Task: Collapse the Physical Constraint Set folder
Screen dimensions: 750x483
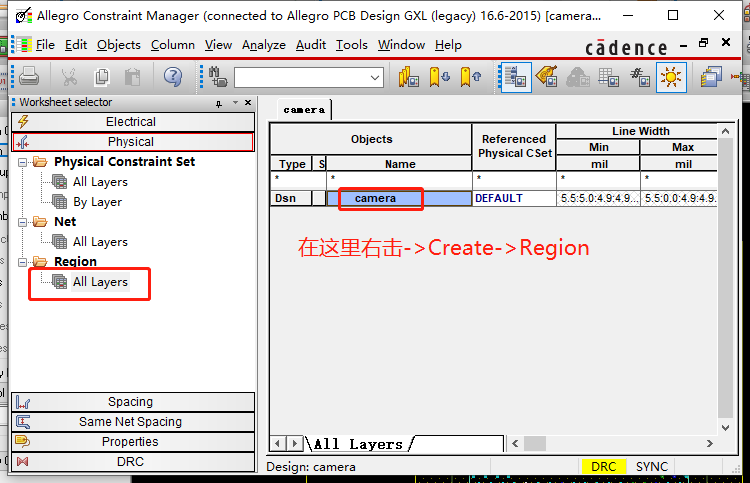Action: (x=22, y=162)
